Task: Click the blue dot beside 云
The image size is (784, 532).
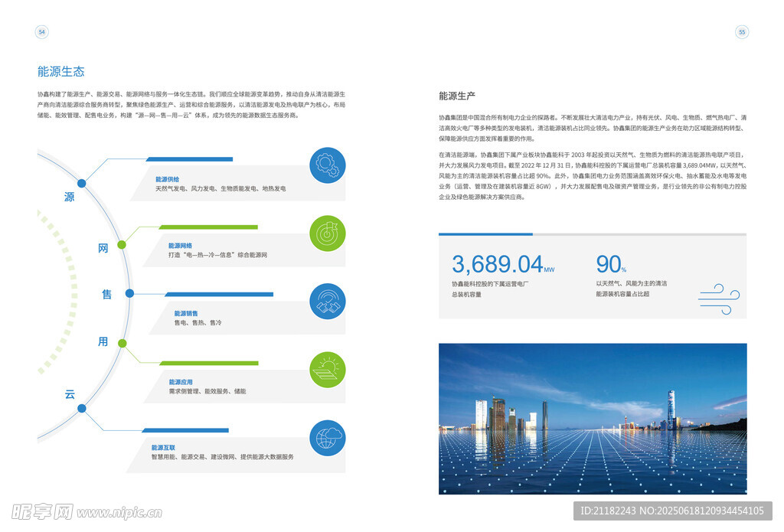Action: pos(81,409)
